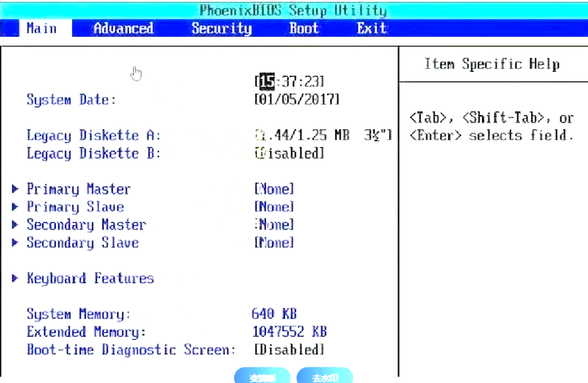Select the Primary Slave [None] value
This screenshot has height=383, width=588.
[x=274, y=207]
